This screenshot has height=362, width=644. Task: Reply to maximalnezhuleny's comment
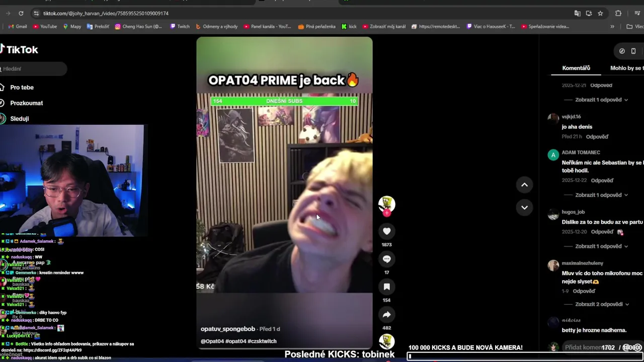point(584,291)
